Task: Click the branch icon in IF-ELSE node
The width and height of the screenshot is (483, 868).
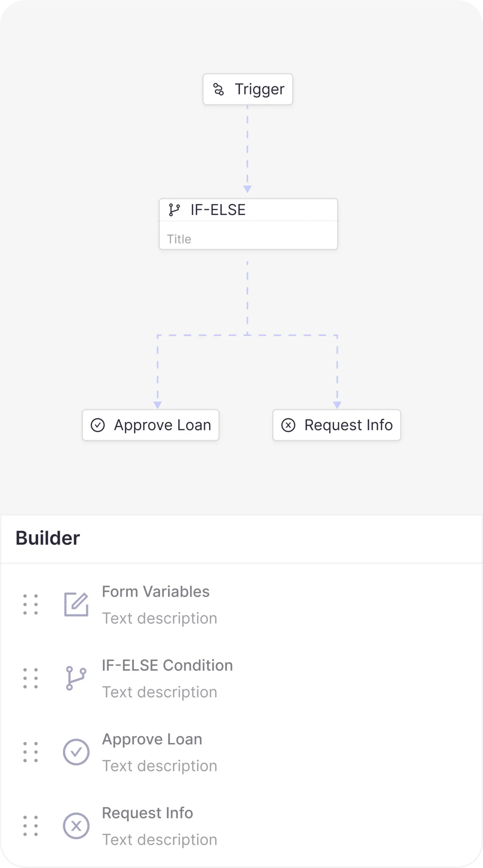Action: 174,210
